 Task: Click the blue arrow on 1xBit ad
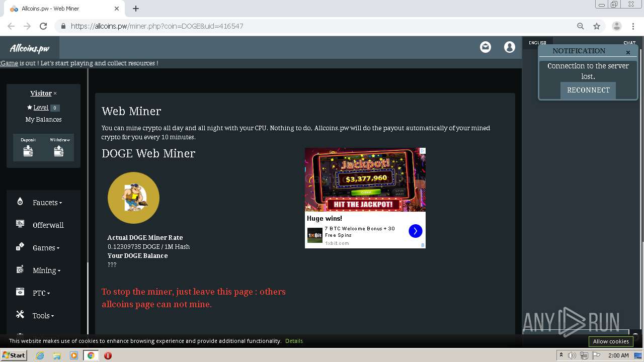tap(415, 231)
